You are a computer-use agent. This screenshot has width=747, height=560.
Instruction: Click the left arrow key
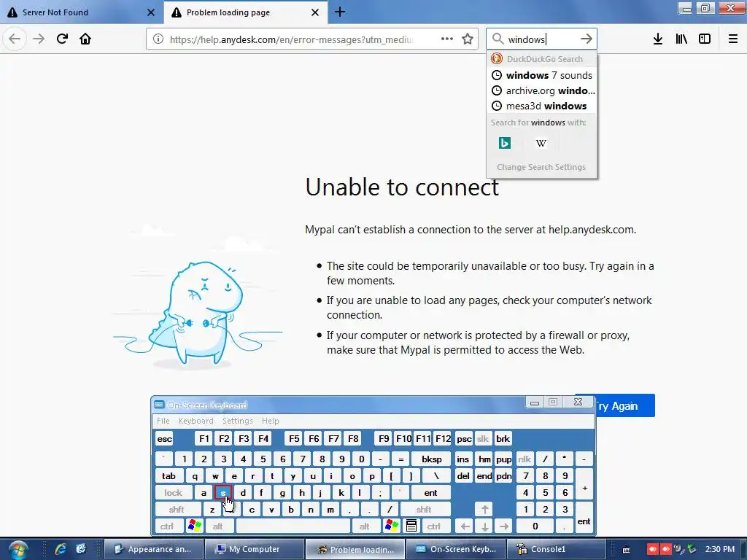coord(465,526)
